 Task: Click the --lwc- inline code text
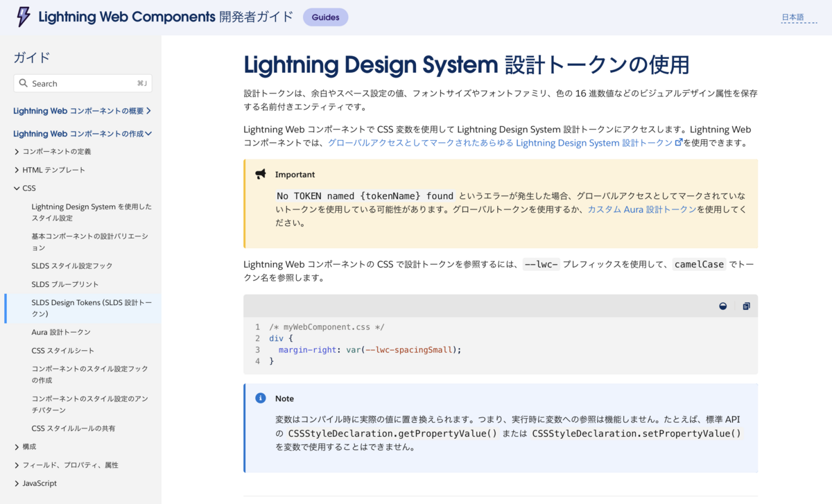541,264
